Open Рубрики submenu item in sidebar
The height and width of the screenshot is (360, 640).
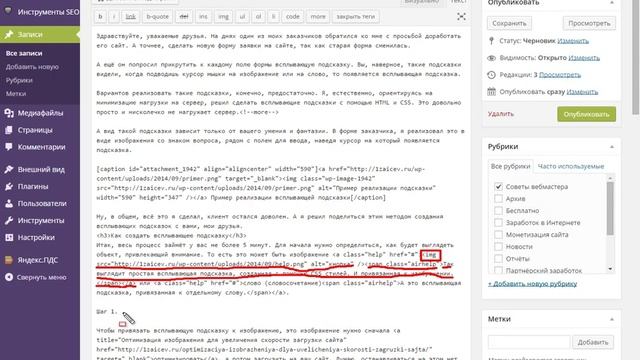click(19, 80)
